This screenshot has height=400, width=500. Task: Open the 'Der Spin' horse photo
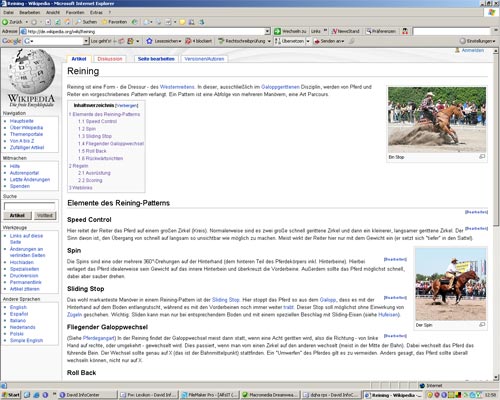click(x=451, y=284)
